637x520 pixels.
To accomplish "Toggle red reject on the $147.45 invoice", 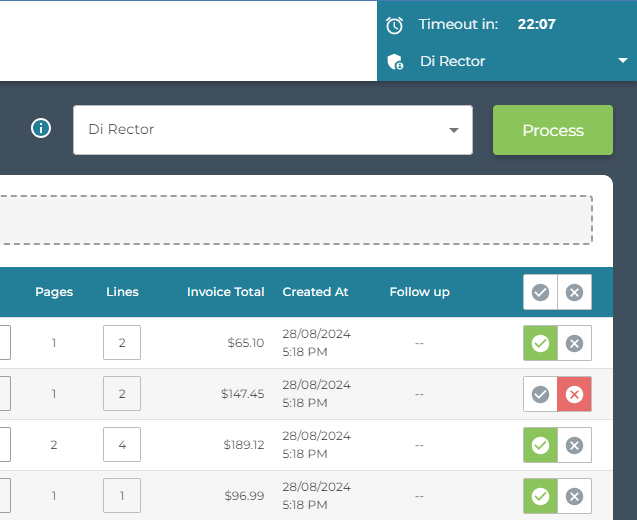I will click(x=574, y=394).
